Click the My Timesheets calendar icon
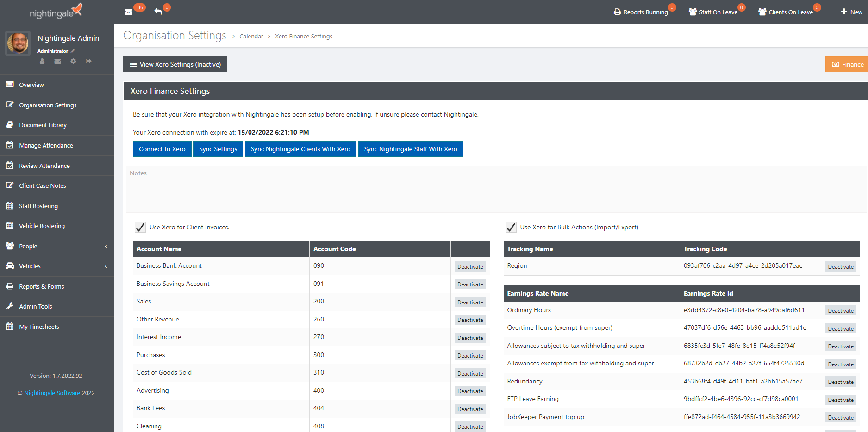The image size is (868, 432). [x=10, y=327]
